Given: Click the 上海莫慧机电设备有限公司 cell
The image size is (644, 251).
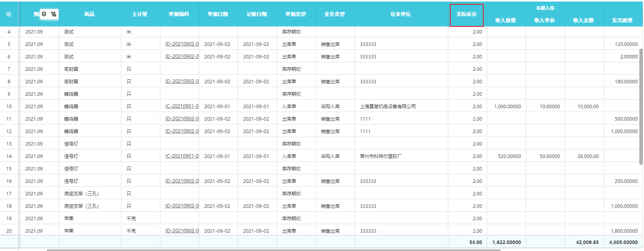Looking at the screenshot, I should pos(388,106).
